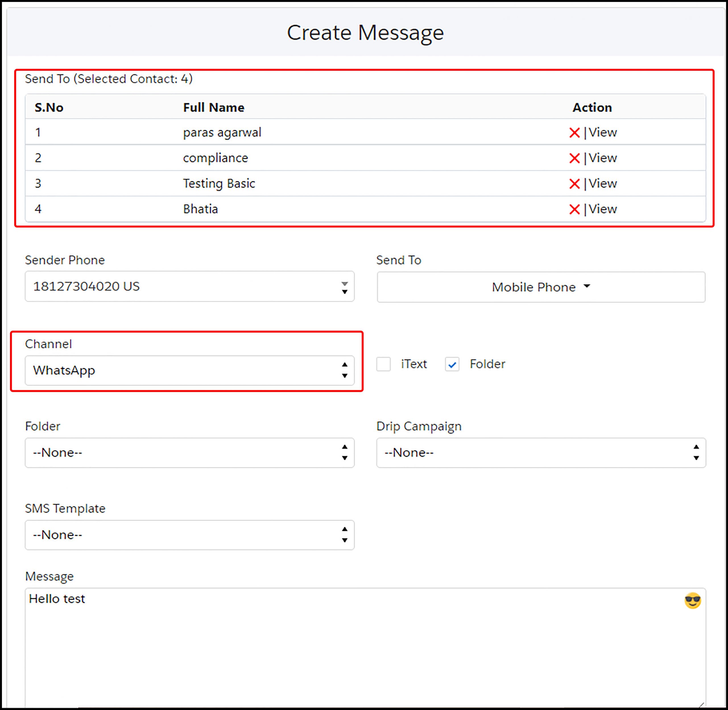Remove Bhatia with the red X icon
The height and width of the screenshot is (710, 728).
[x=574, y=209]
